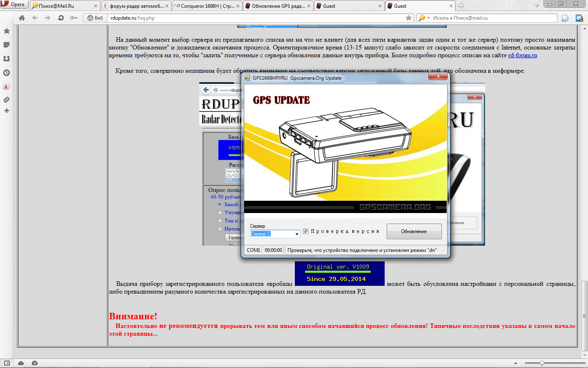
Task: Open the History clock panel in sidebar
Action: pos(7,73)
